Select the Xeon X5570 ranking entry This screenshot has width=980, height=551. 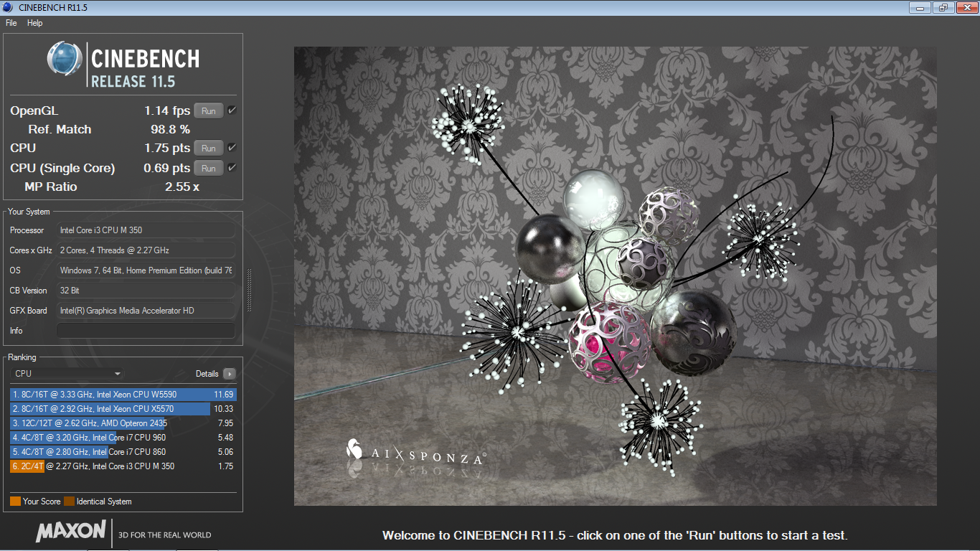click(x=123, y=409)
